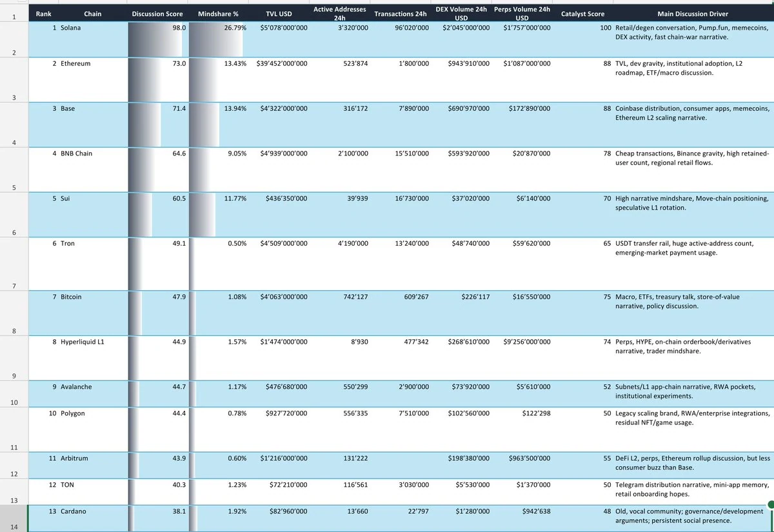Select the Active Addresses 24h header
The height and width of the screenshot is (532, 774).
pyautogui.click(x=340, y=14)
